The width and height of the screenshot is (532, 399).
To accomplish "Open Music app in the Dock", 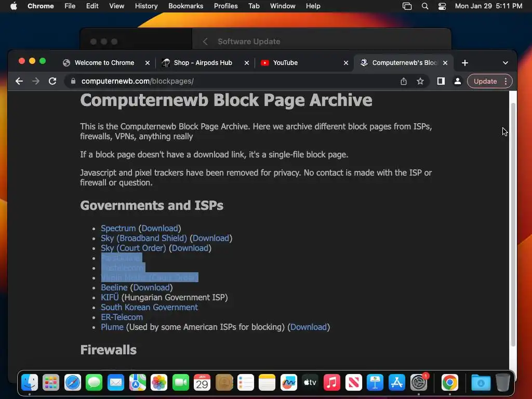I will pos(332,383).
